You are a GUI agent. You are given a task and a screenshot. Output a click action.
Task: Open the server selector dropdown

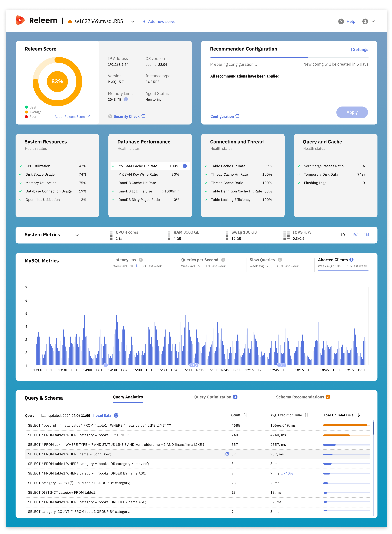(132, 22)
